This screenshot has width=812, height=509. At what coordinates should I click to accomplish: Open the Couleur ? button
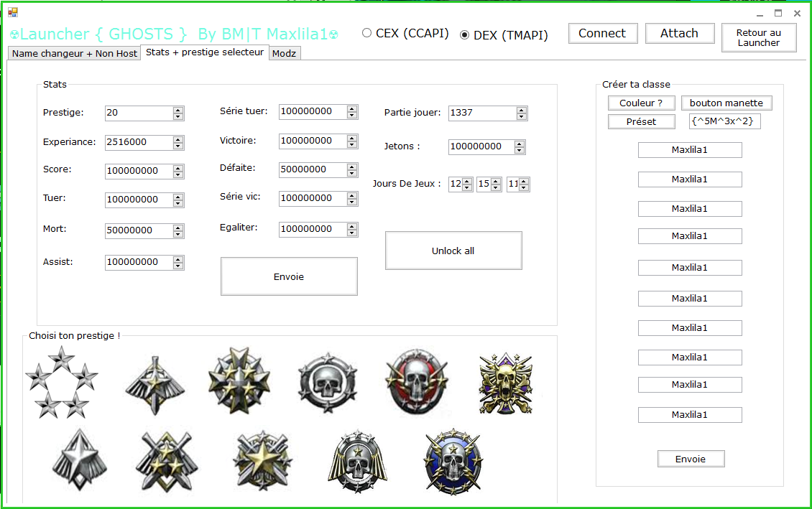(642, 103)
